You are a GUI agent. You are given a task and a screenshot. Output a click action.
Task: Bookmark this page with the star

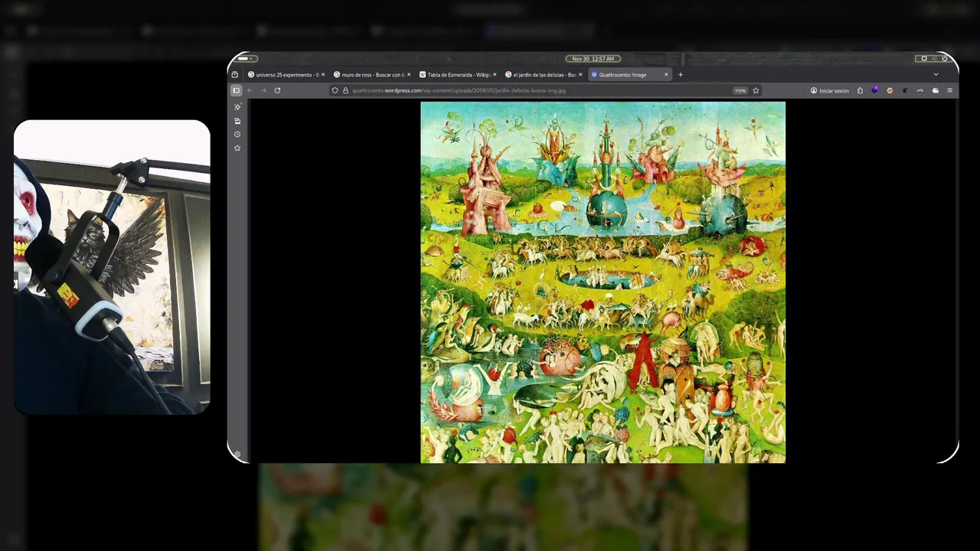click(x=756, y=90)
